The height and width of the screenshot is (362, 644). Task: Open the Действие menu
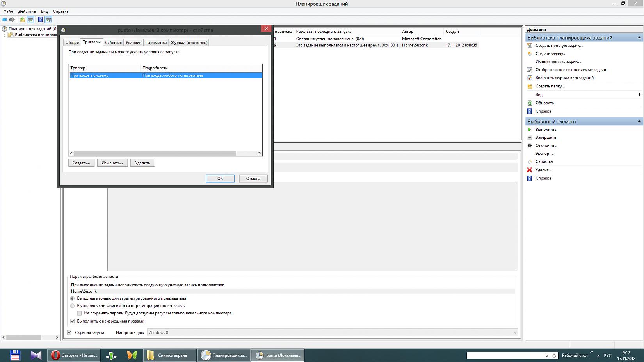point(27,11)
